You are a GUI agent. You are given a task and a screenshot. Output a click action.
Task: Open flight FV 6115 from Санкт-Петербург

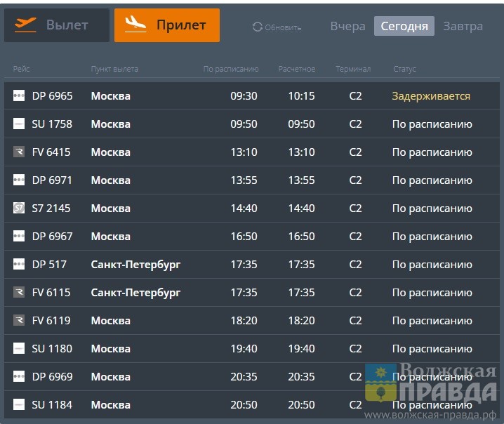pos(51,293)
